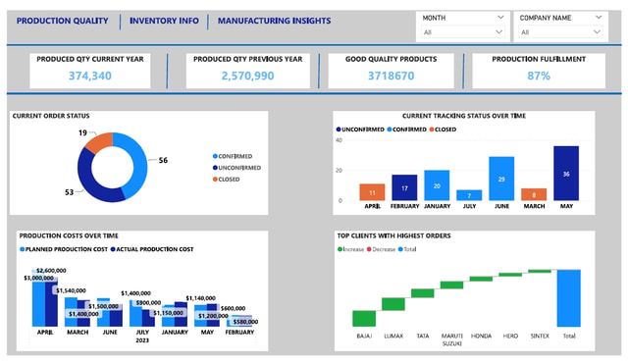The image size is (628, 364).
Task: Select the LUMAX waterfall bar
Action: tap(393, 304)
